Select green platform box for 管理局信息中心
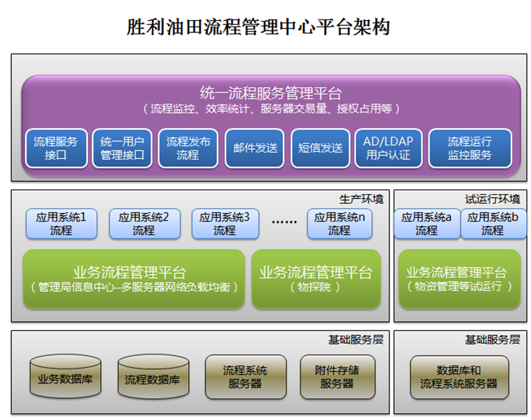 [134, 279]
